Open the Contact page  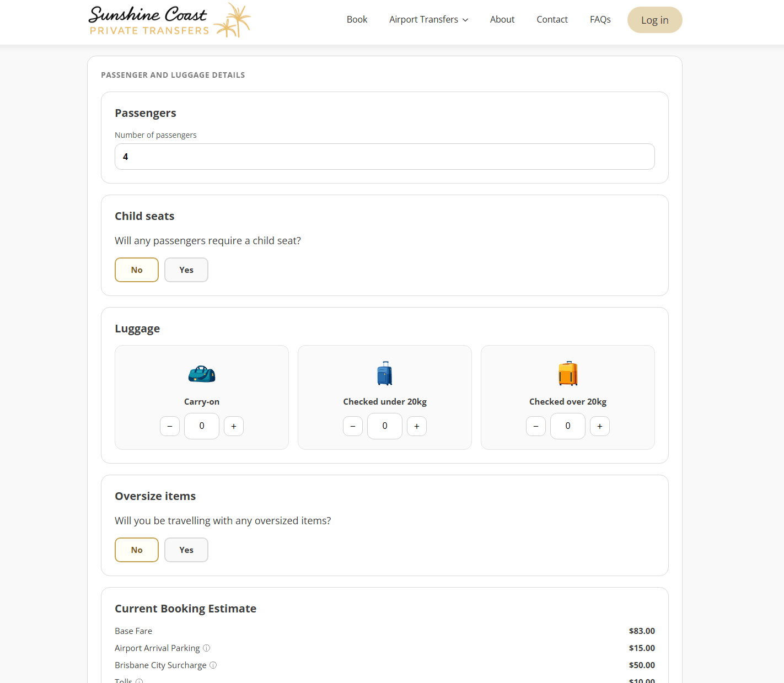(552, 19)
